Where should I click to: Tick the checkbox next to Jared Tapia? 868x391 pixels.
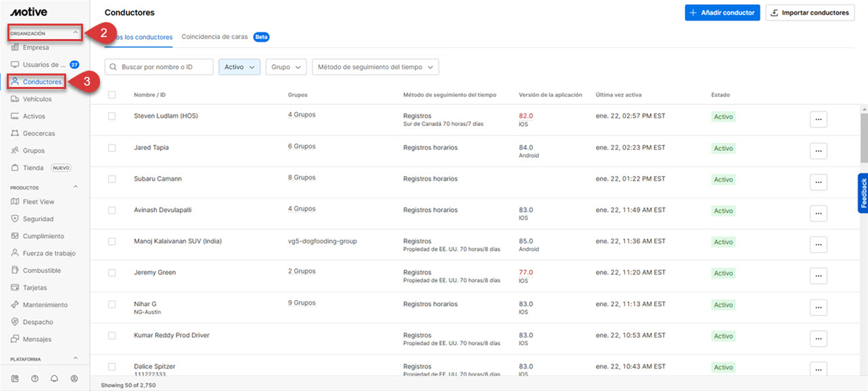(112, 148)
